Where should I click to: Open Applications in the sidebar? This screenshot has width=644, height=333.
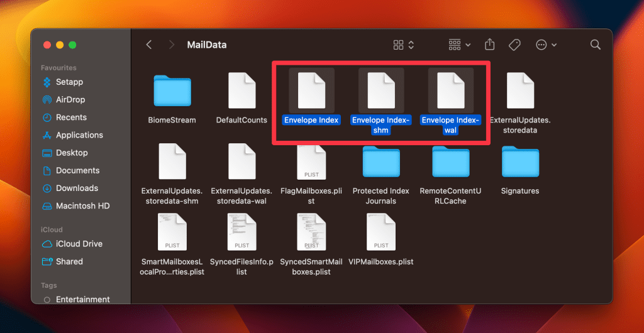pos(73,135)
